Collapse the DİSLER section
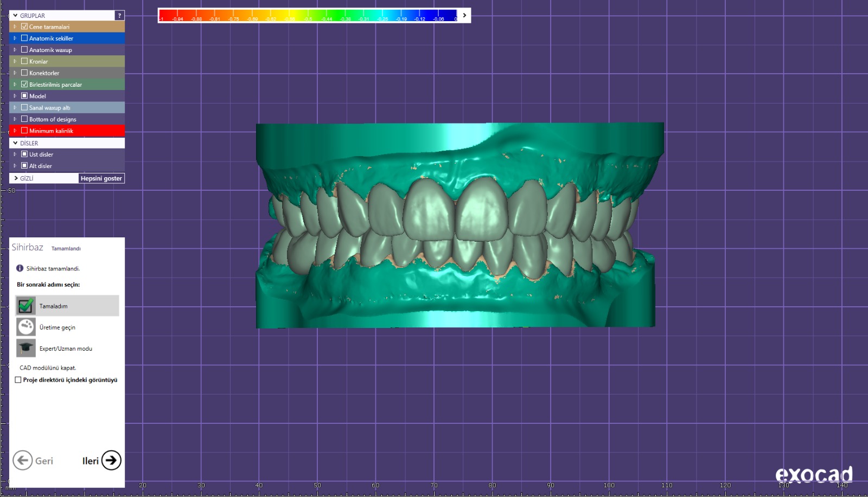868x497 pixels. click(x=15, y=143)
